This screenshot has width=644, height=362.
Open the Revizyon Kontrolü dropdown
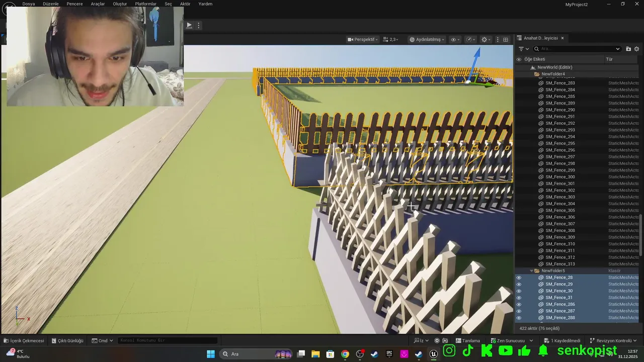point(613,340)
